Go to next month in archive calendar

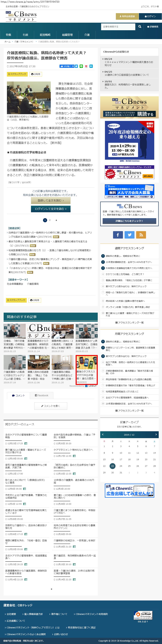[x=156, y=434]
